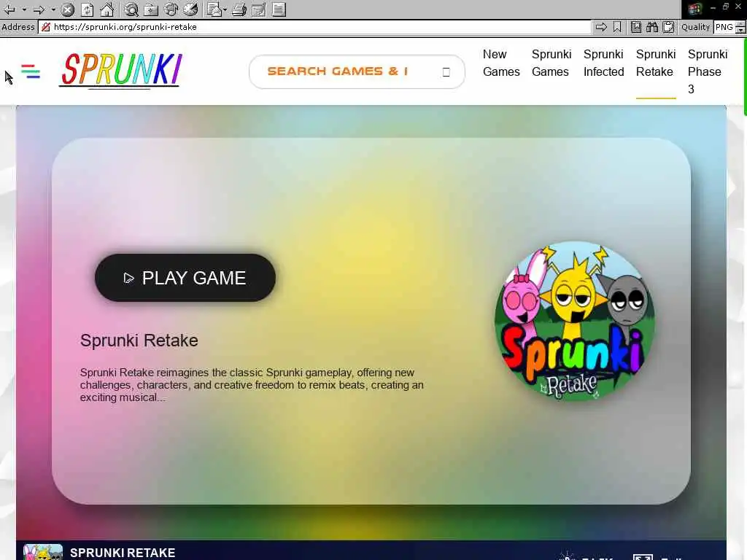This screenshot has width=747, height=560.
Task: Go forward with the Forward arrow
Action: click(39, 9)
